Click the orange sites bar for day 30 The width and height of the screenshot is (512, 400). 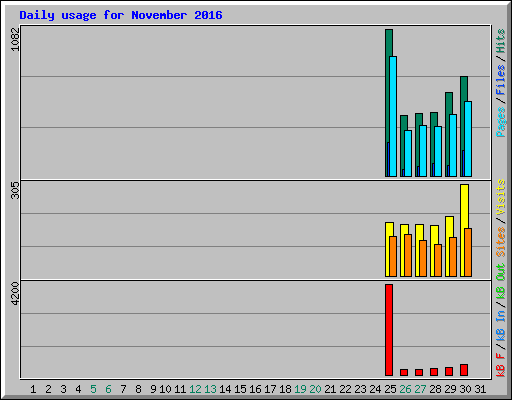pyautogui.click(x=468, y=252)
